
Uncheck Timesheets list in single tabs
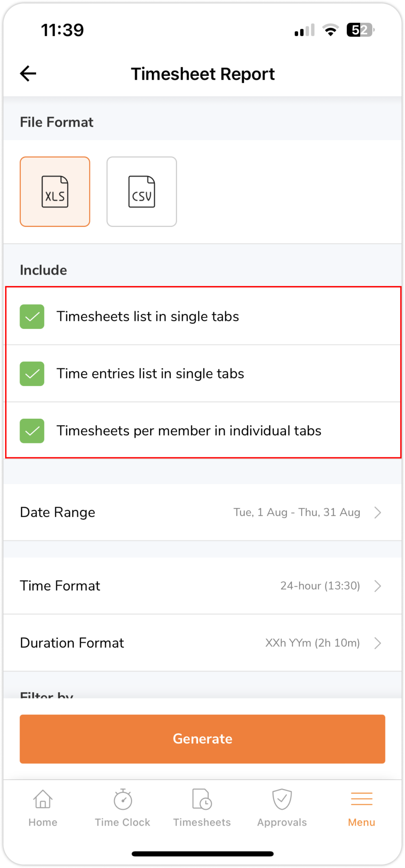pyautogui.click(x=32, y=317)
